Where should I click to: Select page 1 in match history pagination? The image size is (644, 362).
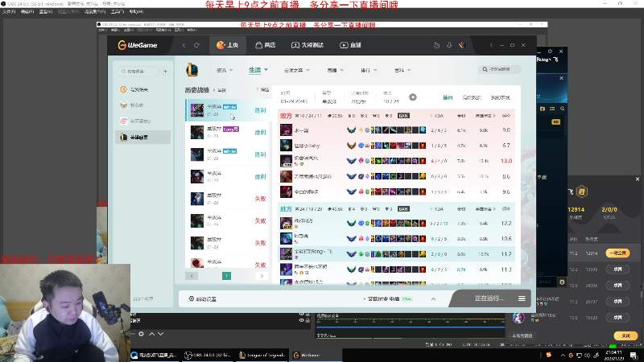226,276
